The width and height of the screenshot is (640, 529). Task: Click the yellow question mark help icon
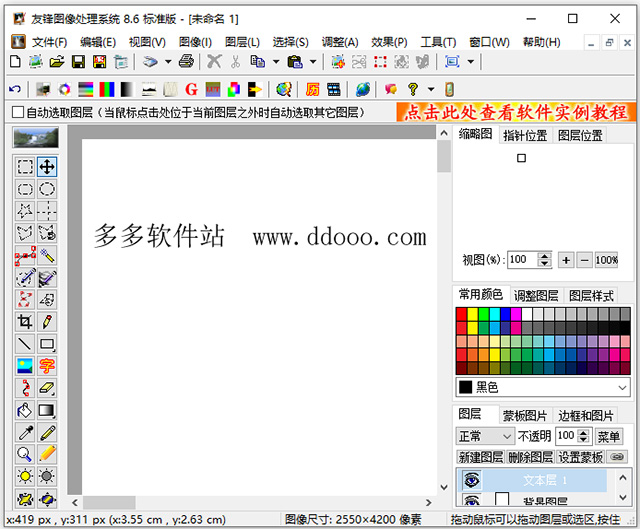pyautogui.click(x=413, y=89)
